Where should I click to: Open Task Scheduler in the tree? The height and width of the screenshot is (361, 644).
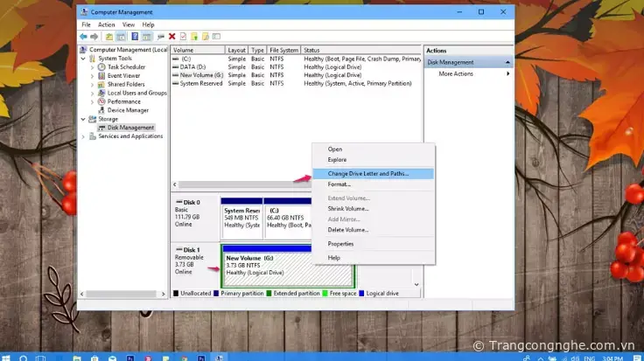[x=126, y=66]
